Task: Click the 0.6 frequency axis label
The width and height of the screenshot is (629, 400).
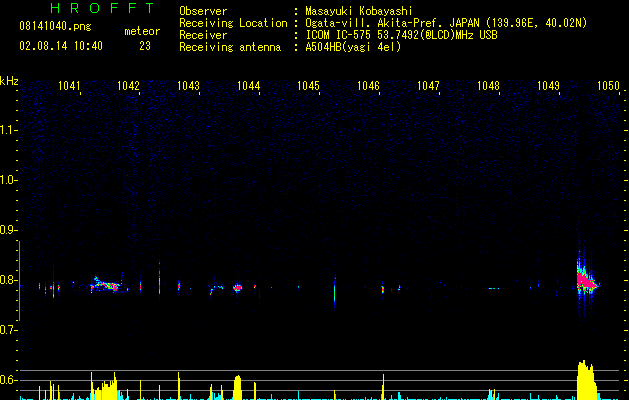Action: [x=9, y=380]
